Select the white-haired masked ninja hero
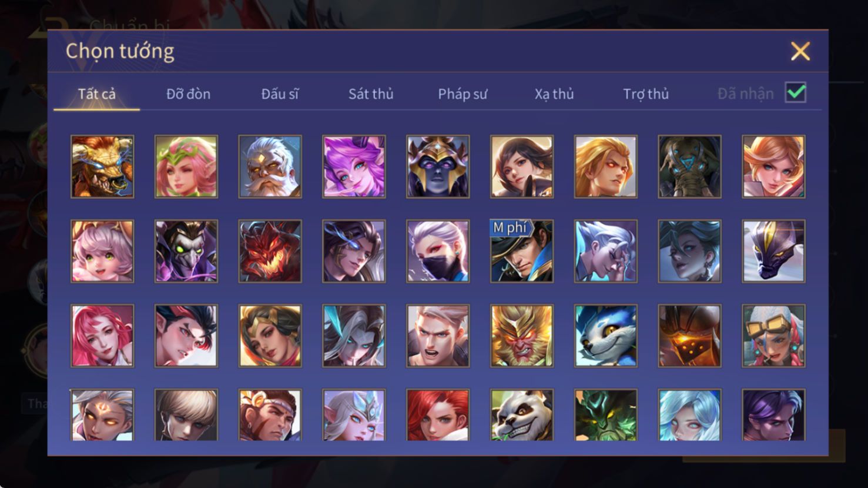This screenshot has height=488, width=868. pos(438,251)
